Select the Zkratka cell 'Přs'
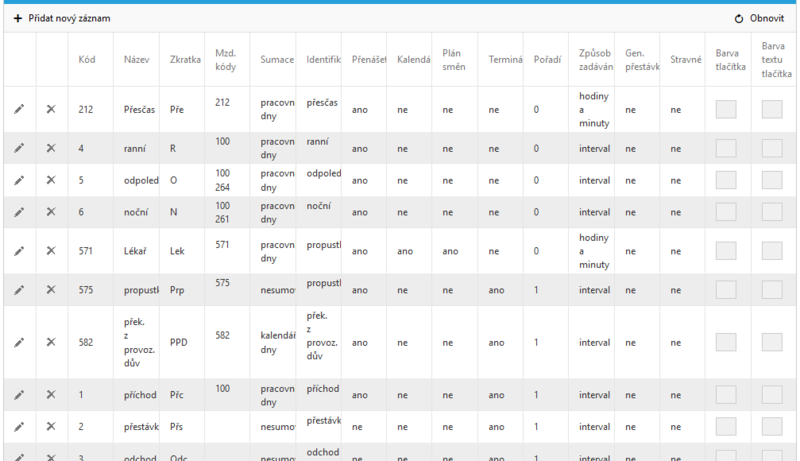This screenshot has width=800, height=461. [x=176, y=427]
